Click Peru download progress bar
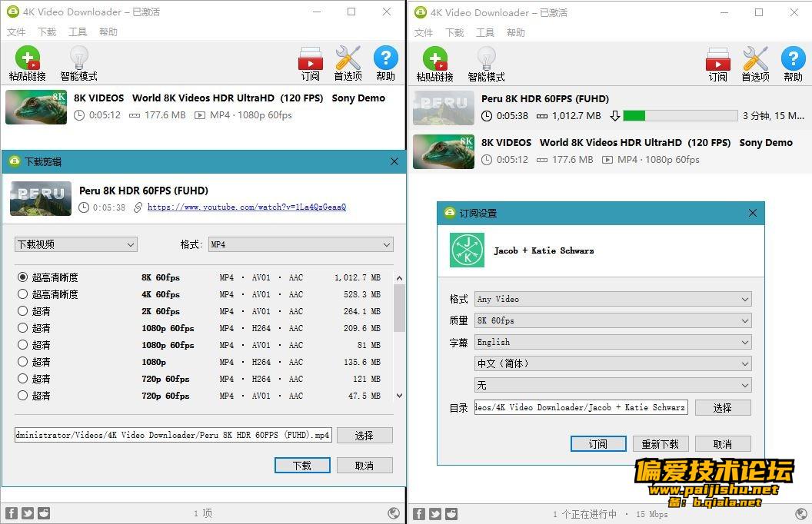Viewport: 812px width, 524px height. click(x=681, y=116)
